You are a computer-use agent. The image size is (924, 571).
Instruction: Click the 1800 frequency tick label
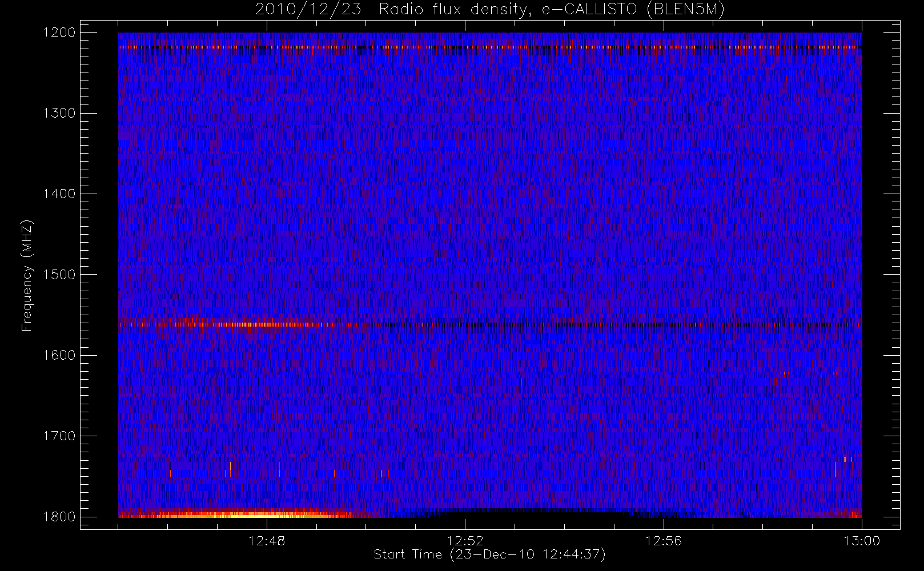[59, 517]
